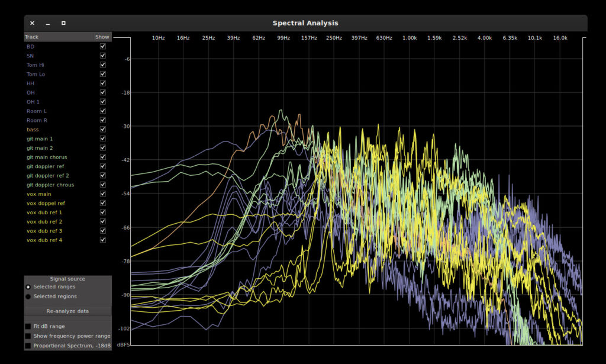Enable Show frequency power range

click(28, 336)
